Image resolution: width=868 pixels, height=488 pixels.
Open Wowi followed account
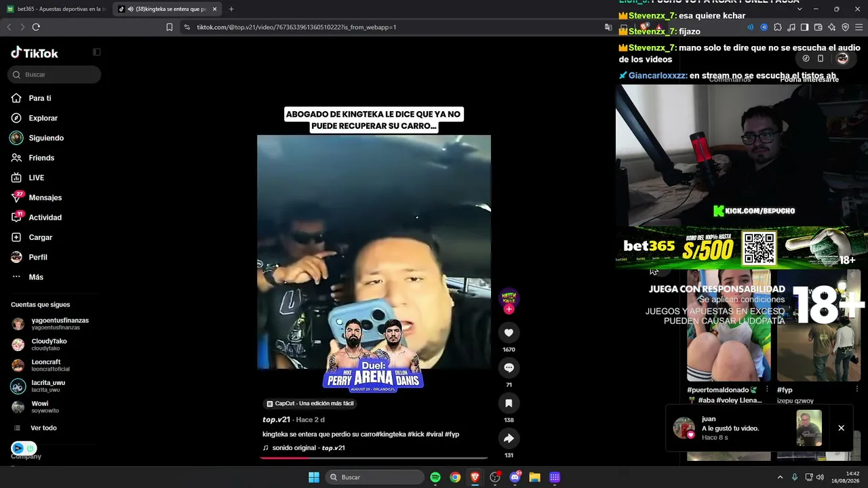(35, 407)
